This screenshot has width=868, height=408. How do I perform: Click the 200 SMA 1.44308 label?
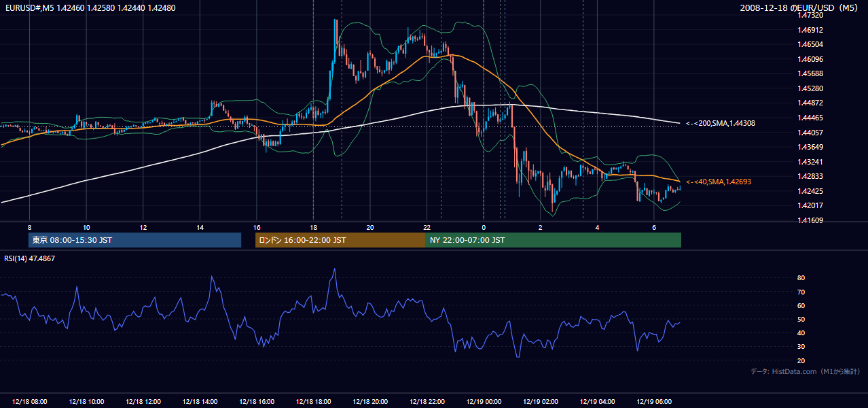[x=720, y=123]
